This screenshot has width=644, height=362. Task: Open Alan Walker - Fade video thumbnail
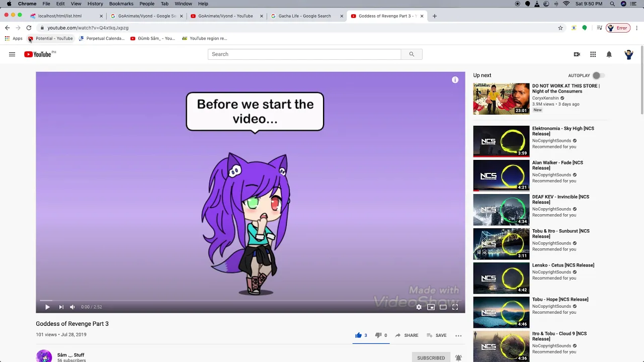[x=501, y=175]
